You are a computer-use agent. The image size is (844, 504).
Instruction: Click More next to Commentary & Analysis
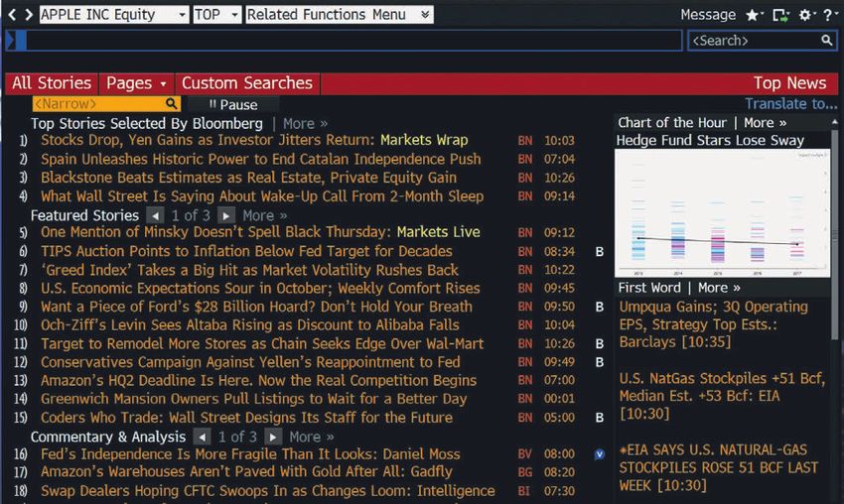pyautogui.click(x=311, y=437)
